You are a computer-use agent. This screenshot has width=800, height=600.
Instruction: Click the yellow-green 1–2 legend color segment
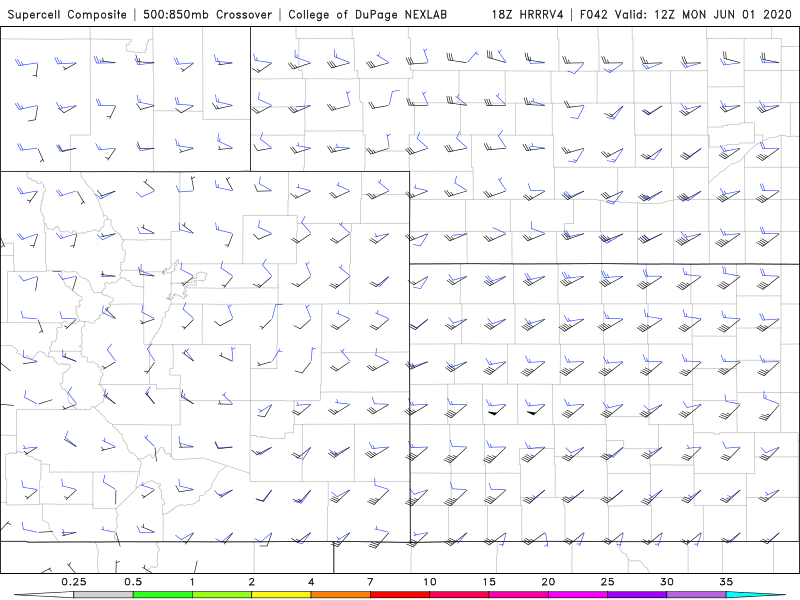click(x=222, y=595)
